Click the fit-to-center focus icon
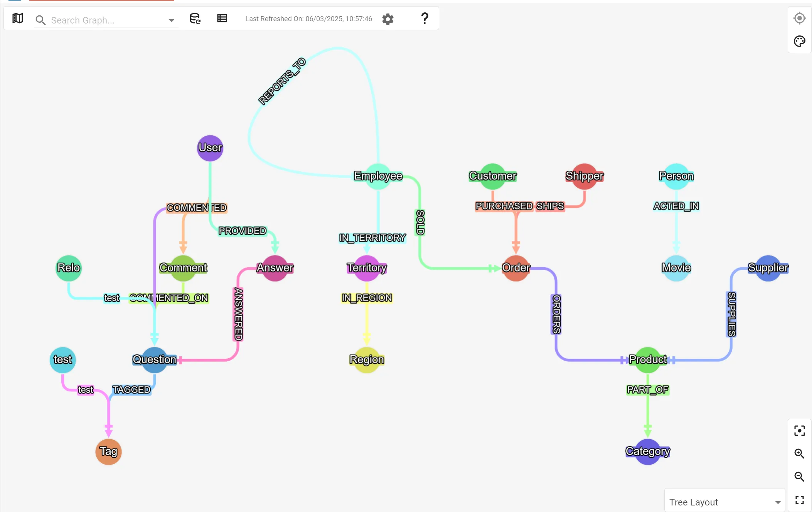 click(x=800, y=431)
